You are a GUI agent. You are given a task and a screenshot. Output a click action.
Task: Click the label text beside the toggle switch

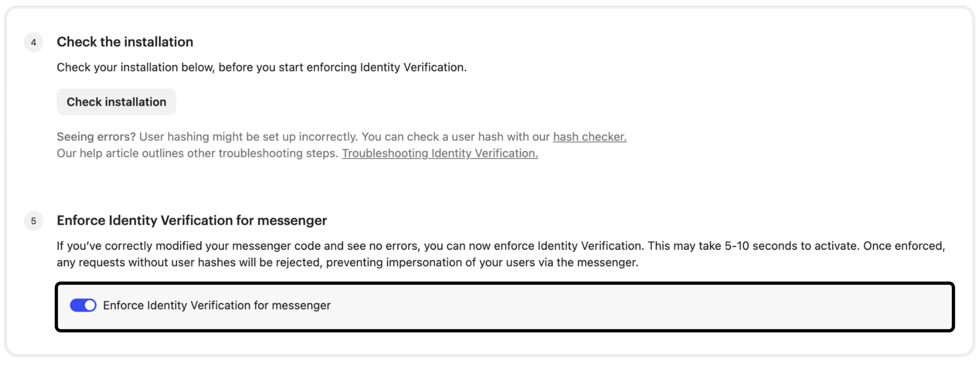217,305
